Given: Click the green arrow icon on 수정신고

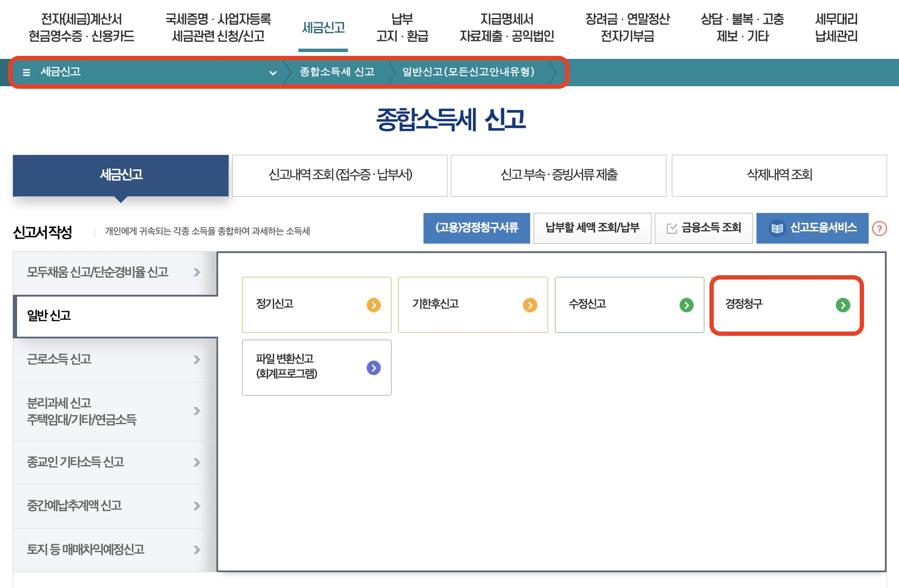Looking at the screenshot, I should click(686, 305).
